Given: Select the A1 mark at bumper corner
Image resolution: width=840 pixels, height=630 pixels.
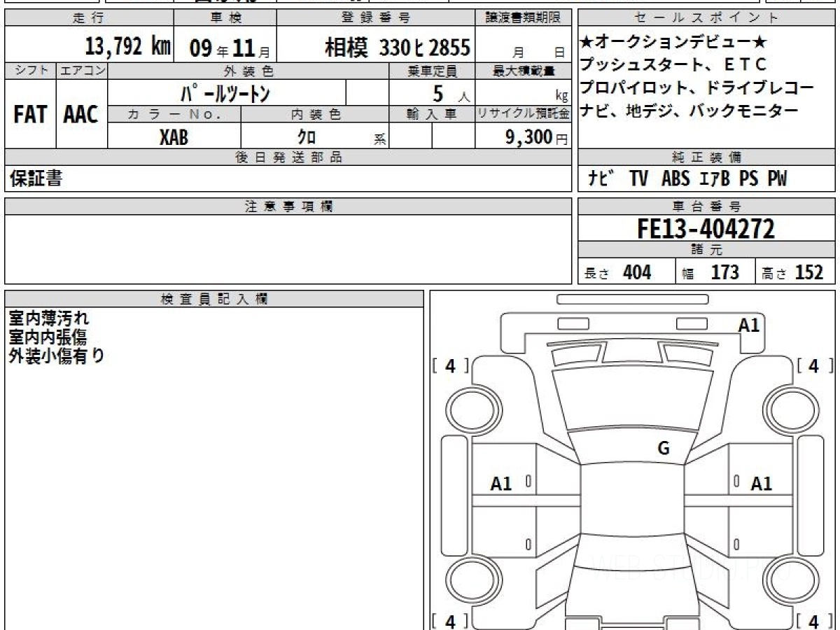Looking at the screenshot, I should [x=749, y=324].
